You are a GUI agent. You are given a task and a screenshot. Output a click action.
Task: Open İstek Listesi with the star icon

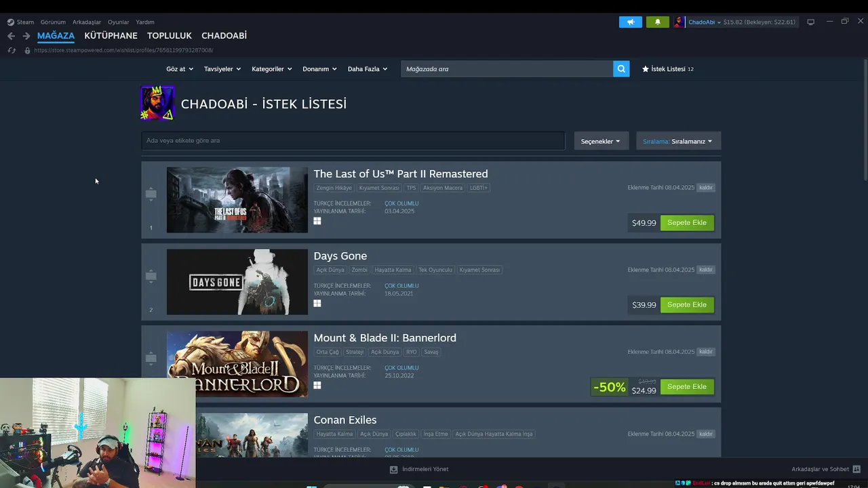click(x=646, y=68)
